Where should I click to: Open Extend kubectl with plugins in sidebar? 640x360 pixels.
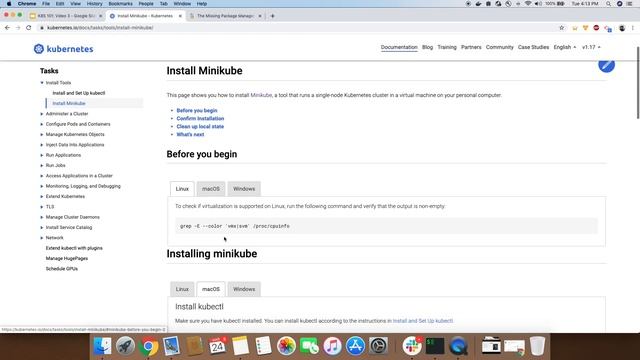pos(74,248)
